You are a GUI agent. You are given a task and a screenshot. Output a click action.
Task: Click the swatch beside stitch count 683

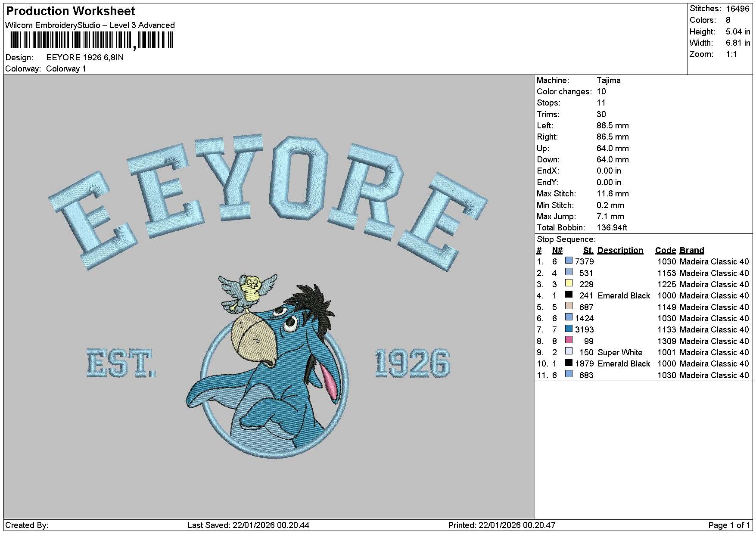(x=569, y=374)
